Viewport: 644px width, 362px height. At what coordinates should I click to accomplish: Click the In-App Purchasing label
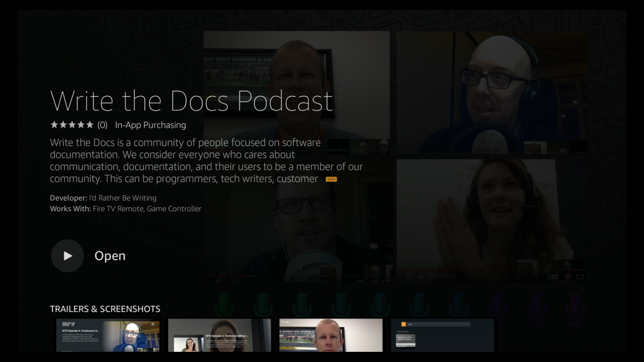coord(150,124)
